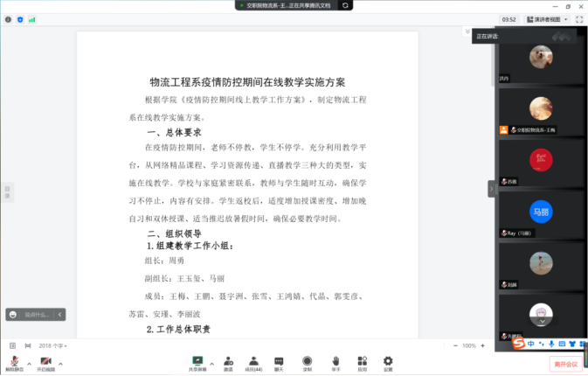588x376 pixels.
Task: Click the Invite participants icon
Action: click(x=228, y=360)
